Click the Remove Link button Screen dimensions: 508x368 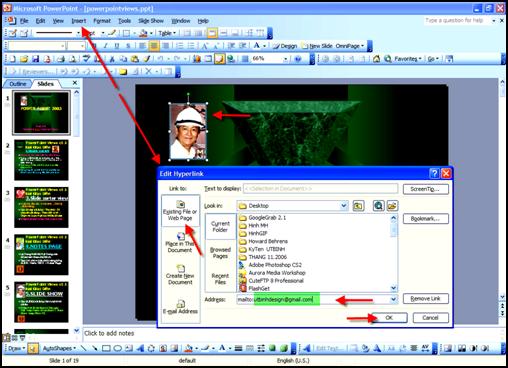[425, 298]
